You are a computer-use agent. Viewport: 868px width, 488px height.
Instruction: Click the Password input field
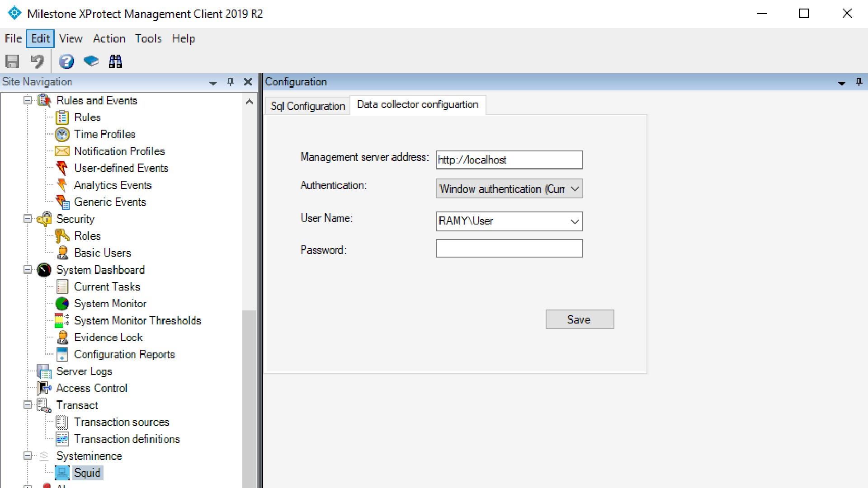pyautogui.click(x=509, y=249)
